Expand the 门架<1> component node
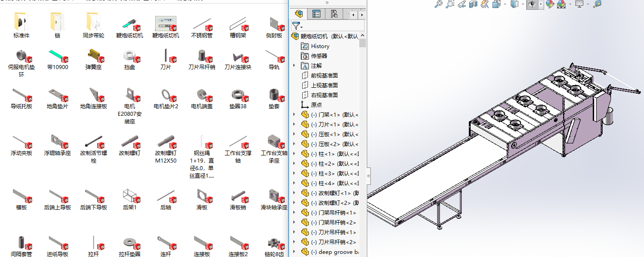This screenshot has height=257, width=644. (294, 114)
